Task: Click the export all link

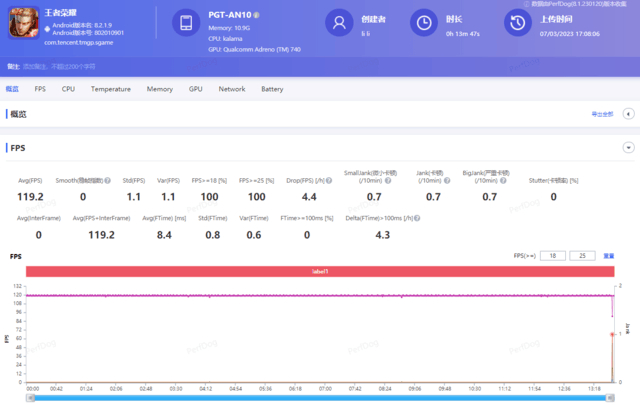Action: pos(603,115)
